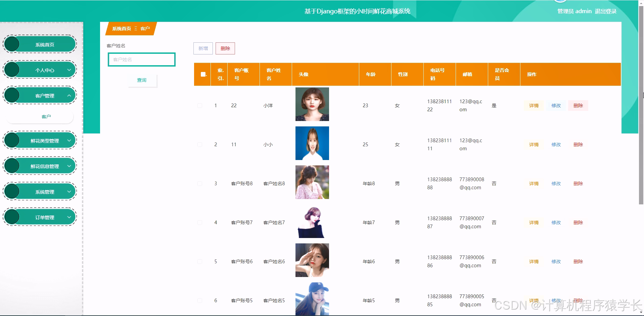Click 删除 for customer 小小

click(x=578, y=145)
